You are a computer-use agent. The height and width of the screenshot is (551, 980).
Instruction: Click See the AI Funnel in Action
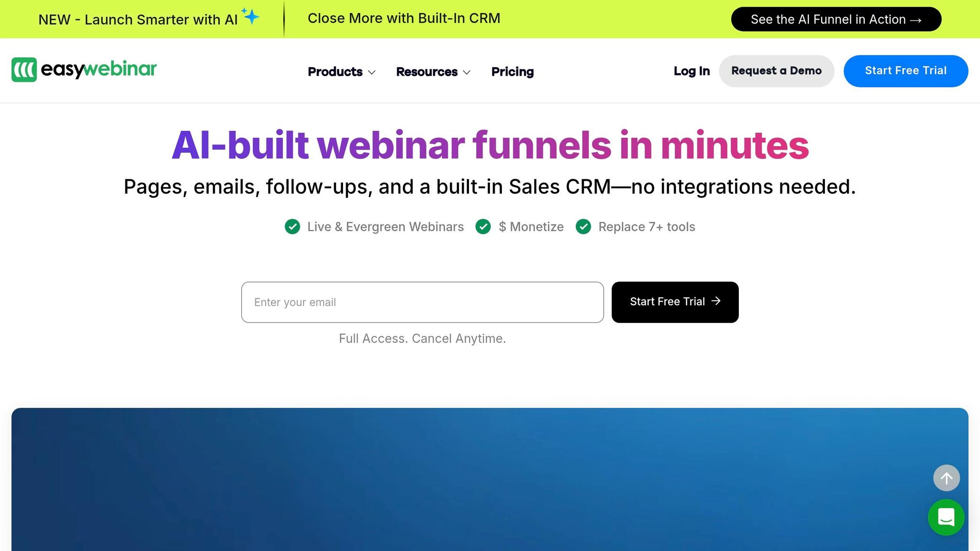click(836, 19)
